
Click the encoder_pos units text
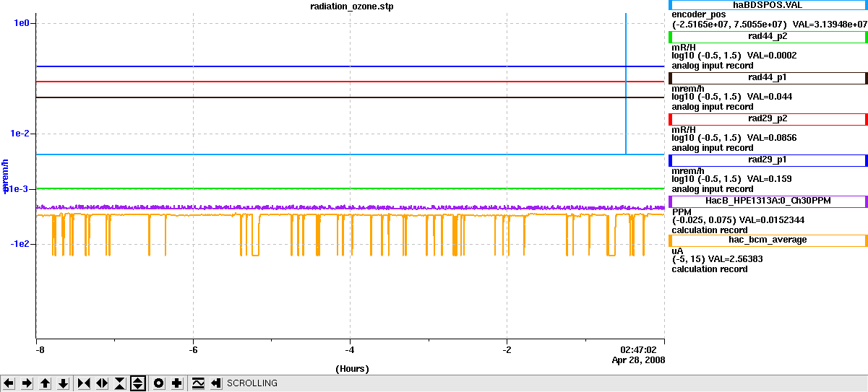tap(699, 14)
